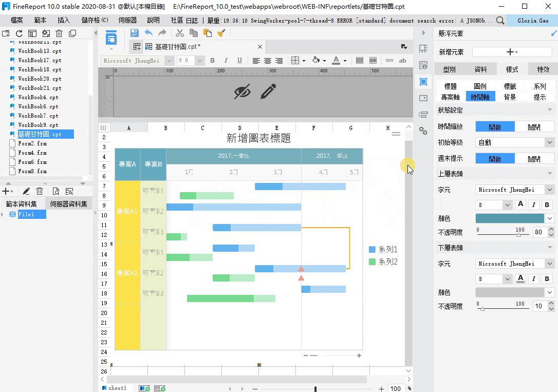The width and height of the screenshot is (558, 392).
Task: Click the Undo arrow icon
Action: (x=148, y=33)
